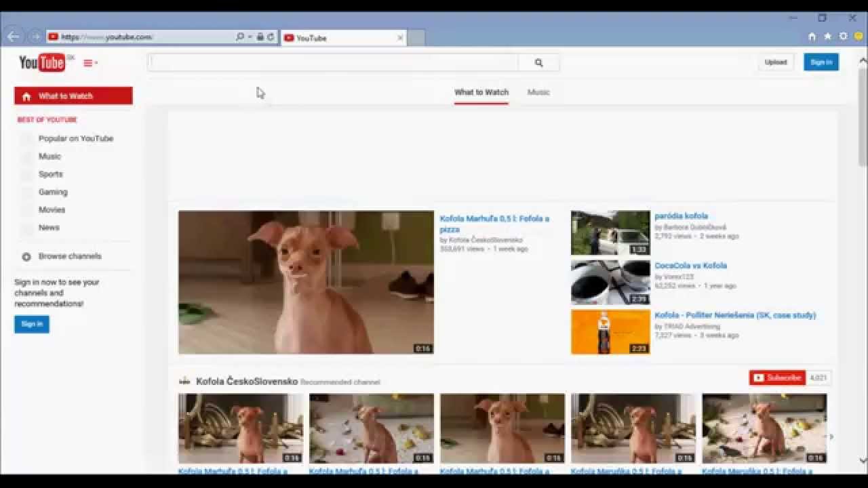Screen dimensions: 868x488
Task: Open the address bar autocomplete dropdown arrow
Action: 250,37
